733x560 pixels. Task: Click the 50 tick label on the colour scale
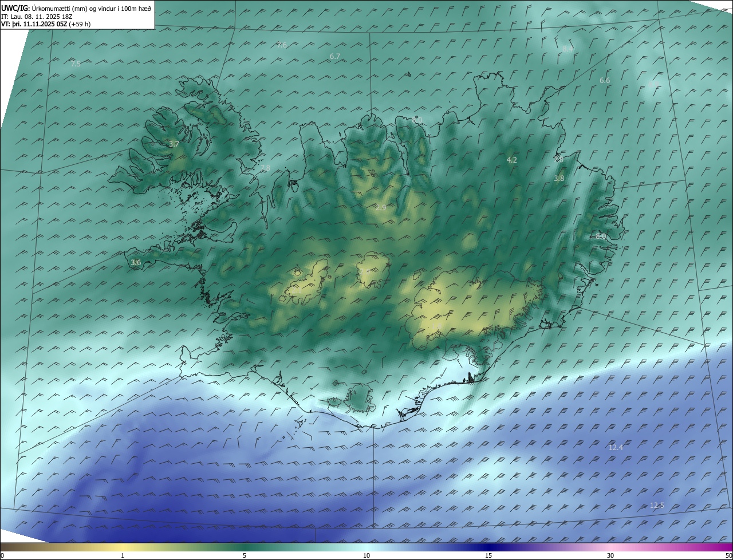click(x=728, y=555)
